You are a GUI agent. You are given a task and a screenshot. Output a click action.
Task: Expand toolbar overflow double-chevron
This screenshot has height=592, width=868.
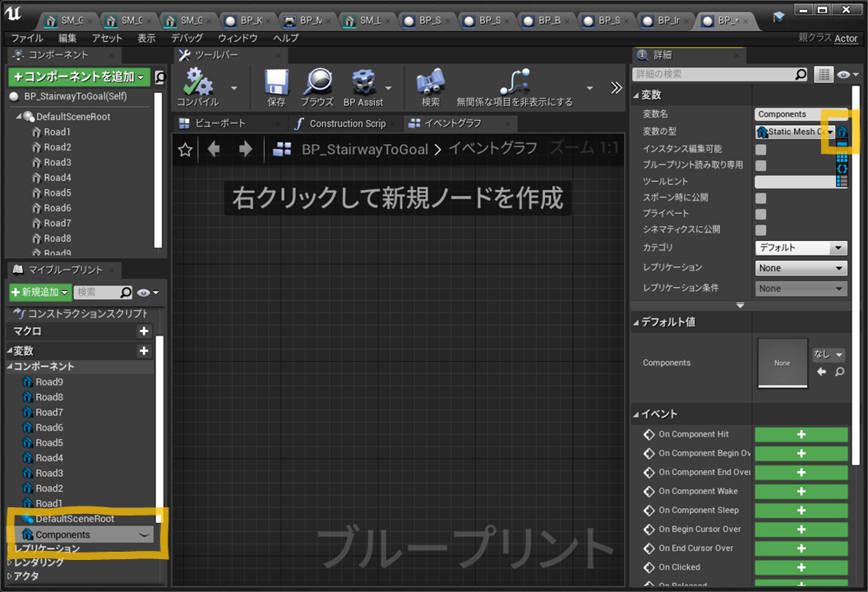(x=616, y=87)
